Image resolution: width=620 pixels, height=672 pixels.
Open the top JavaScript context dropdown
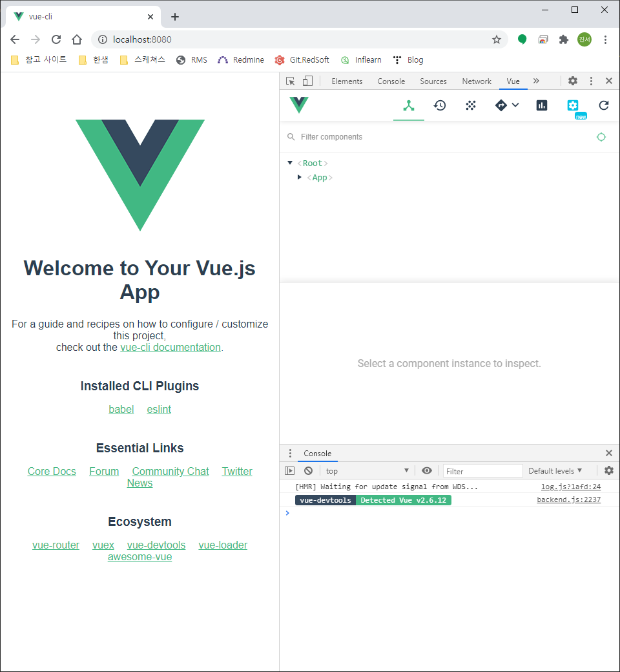(367, 470)
